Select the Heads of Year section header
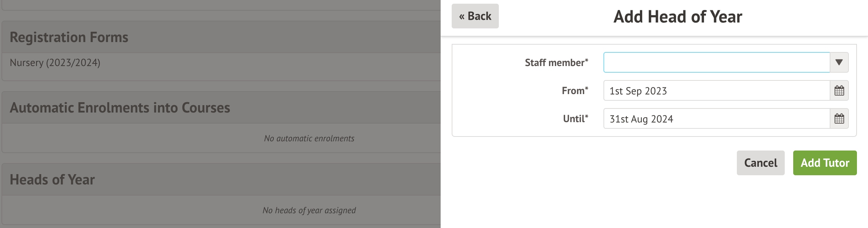The width and height of the screenshot is (868, 228). (52, 180)
